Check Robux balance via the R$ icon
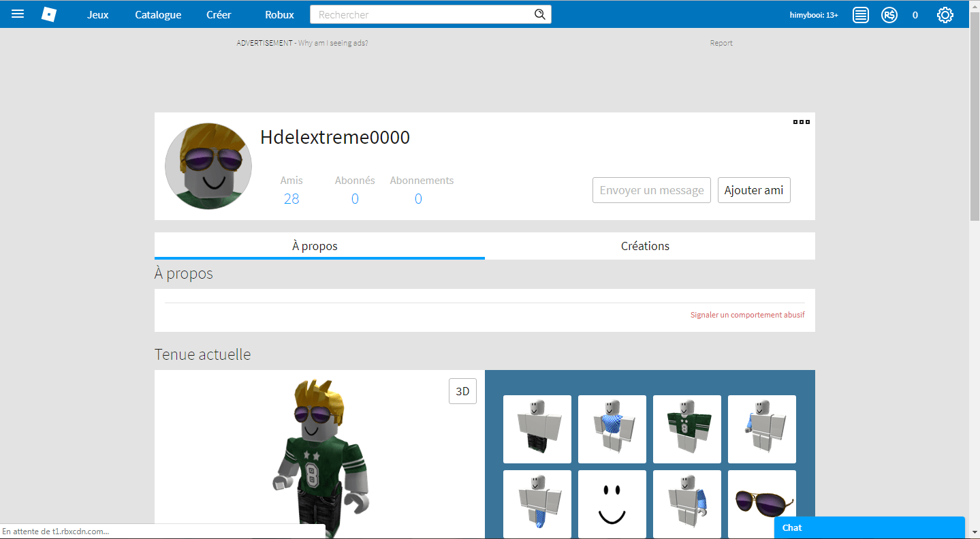The width and height of the screenshot is (980, 539). (x=889, y=14)
